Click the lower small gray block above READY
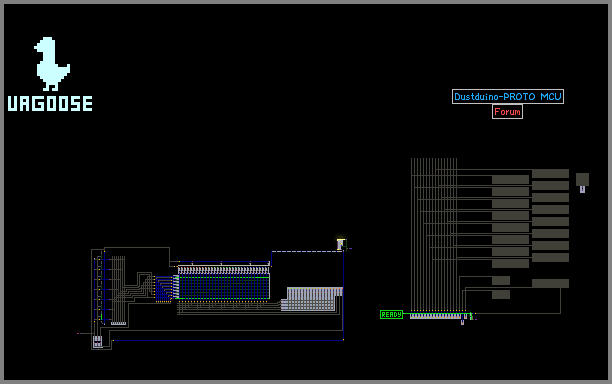Viewport: 612px width, 384px height. [x=501, y=294]
